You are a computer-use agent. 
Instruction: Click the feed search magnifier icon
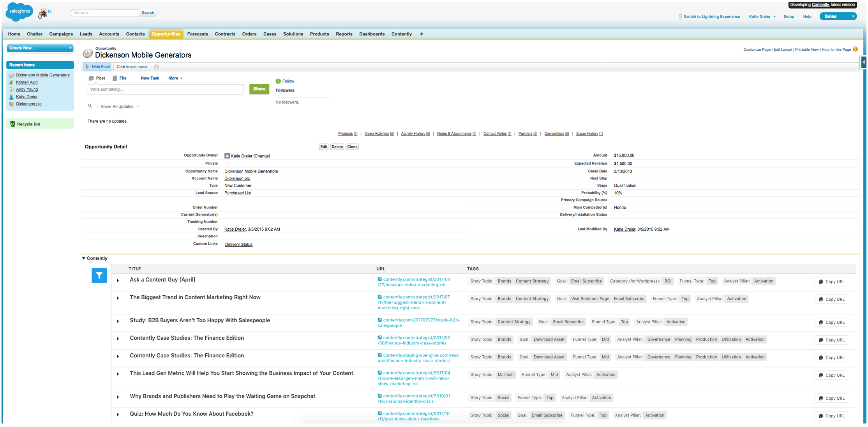(90, 106)
